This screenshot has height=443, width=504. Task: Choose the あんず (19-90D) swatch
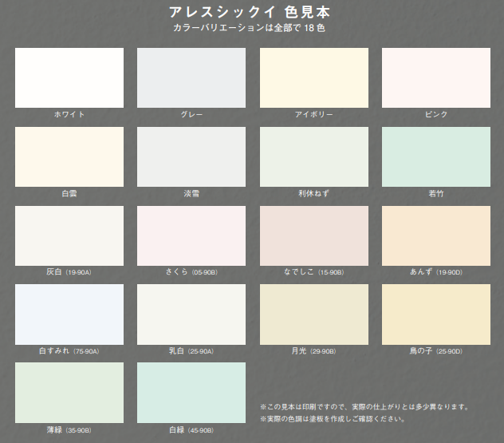pyautogui.click(x=436, y=235)
